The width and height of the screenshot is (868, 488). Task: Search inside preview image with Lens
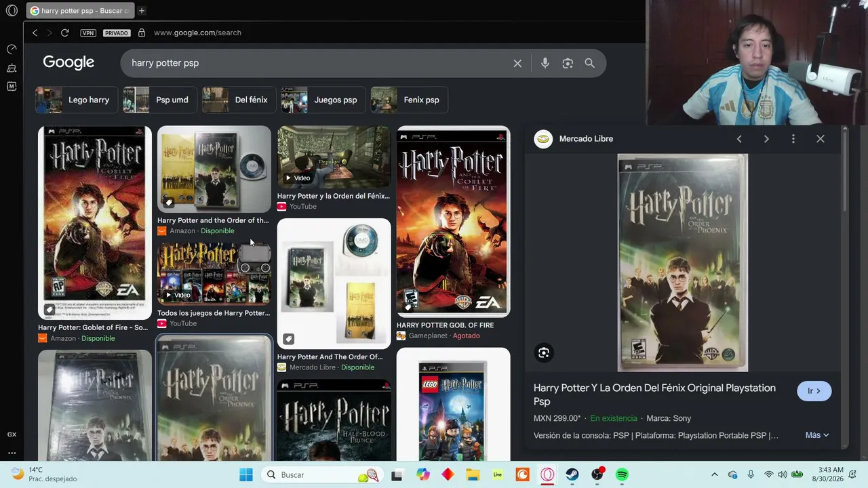coord(543,352)
